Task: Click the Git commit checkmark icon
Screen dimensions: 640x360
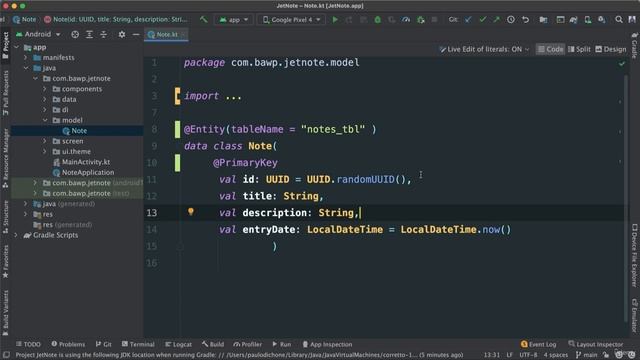Action: (482, 19)
